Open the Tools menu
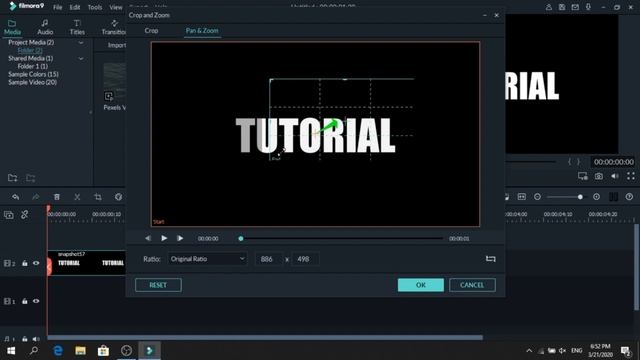The image size is (640, 360). (95, 7)
